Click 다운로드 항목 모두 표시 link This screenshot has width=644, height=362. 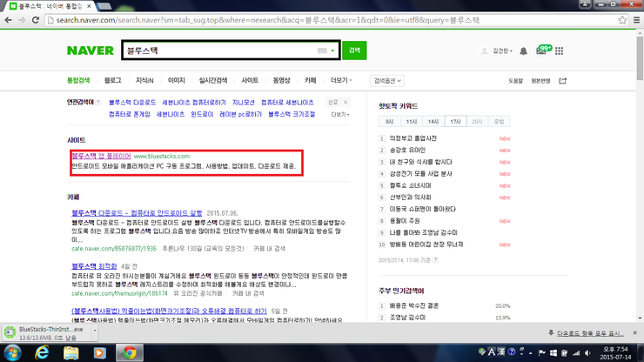[x=590, y=333]
